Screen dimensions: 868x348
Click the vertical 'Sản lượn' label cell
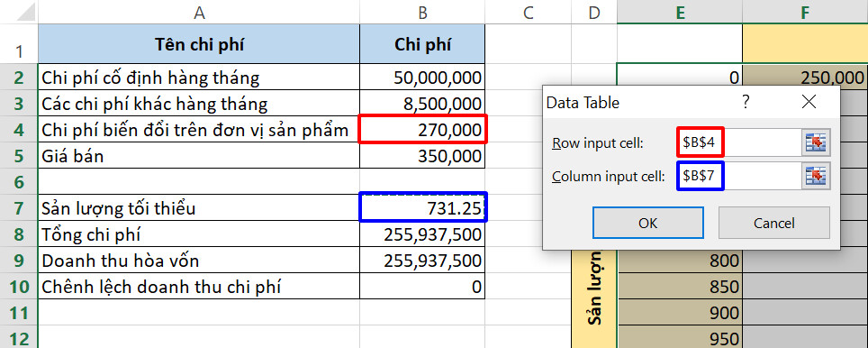point(594,299)
